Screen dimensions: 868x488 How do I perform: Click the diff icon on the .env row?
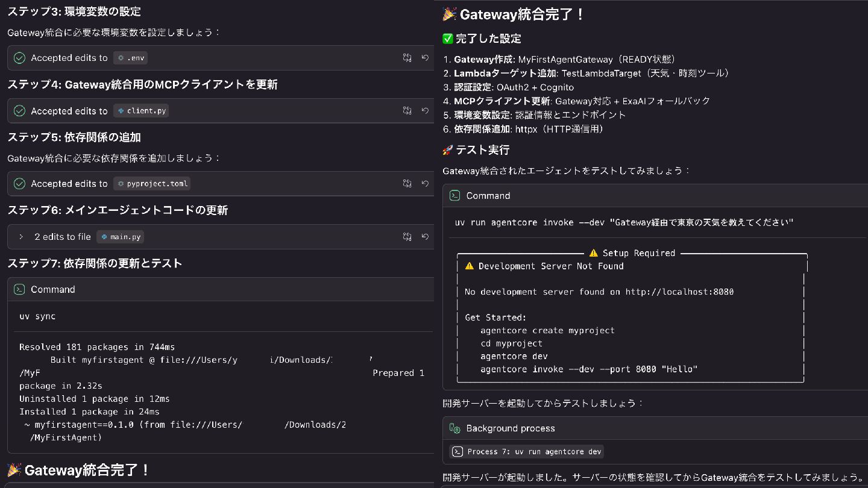[x=407, y=58]
